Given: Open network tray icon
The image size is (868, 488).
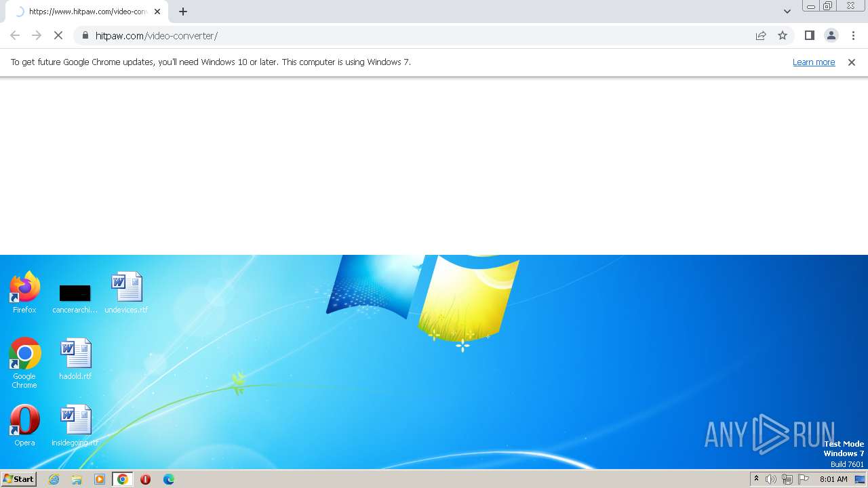Looking at the screenshot, I should [x=787, y=479].
